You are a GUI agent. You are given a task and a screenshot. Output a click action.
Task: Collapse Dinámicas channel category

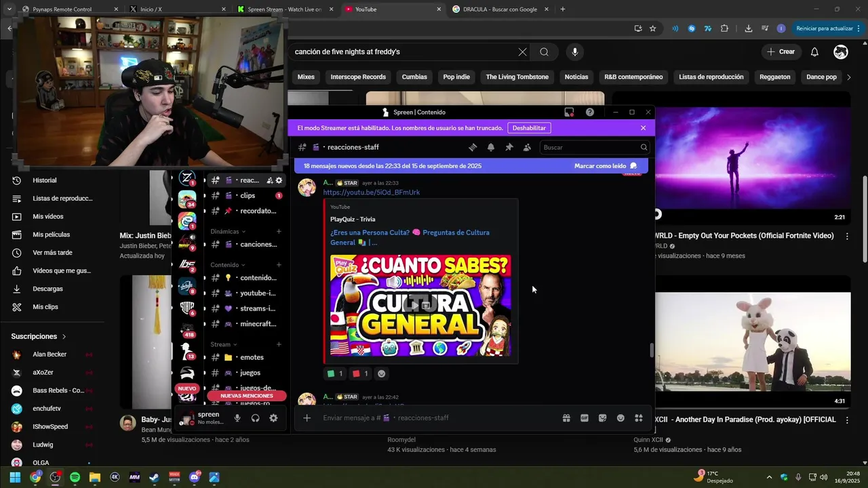227,231
